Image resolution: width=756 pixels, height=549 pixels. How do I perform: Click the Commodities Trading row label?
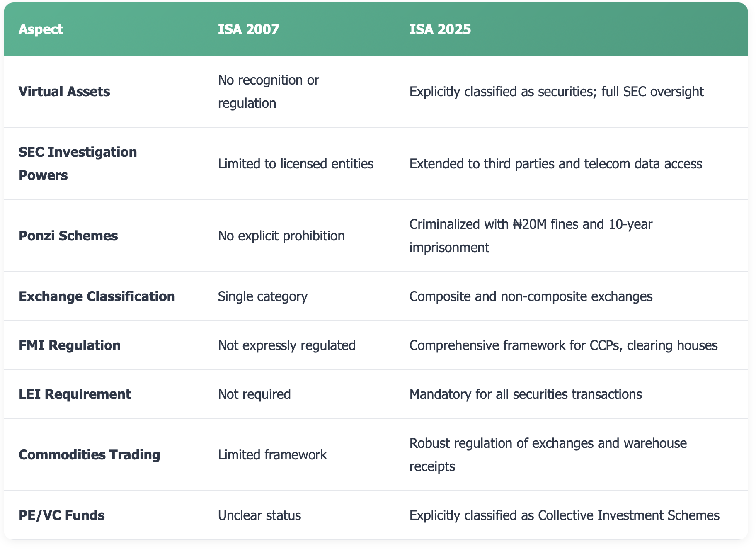click(x=89, y=455)
